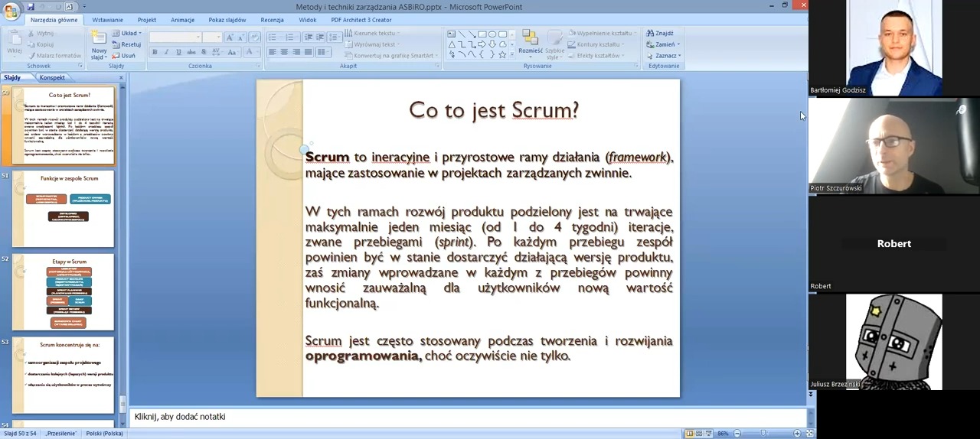Screen dimensions: 980x439
Task: Open the Recenzja ribbon tab
Action: (x=272, y=20)
